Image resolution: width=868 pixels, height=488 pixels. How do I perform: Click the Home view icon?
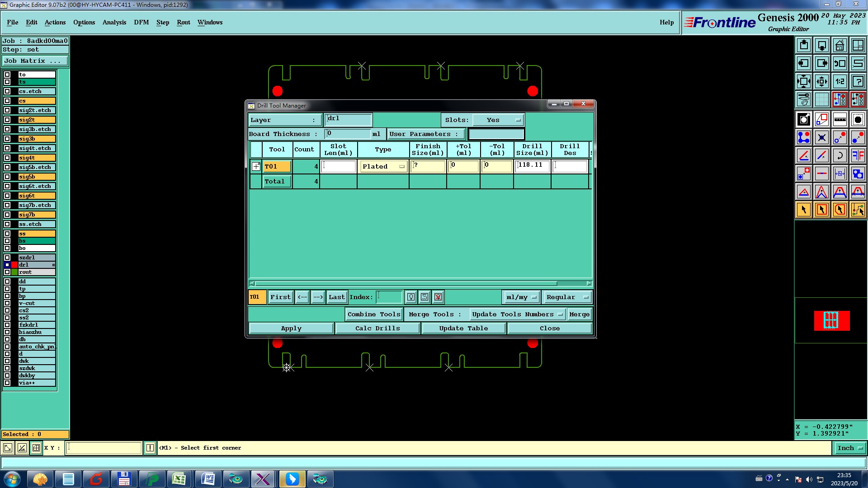840,45
